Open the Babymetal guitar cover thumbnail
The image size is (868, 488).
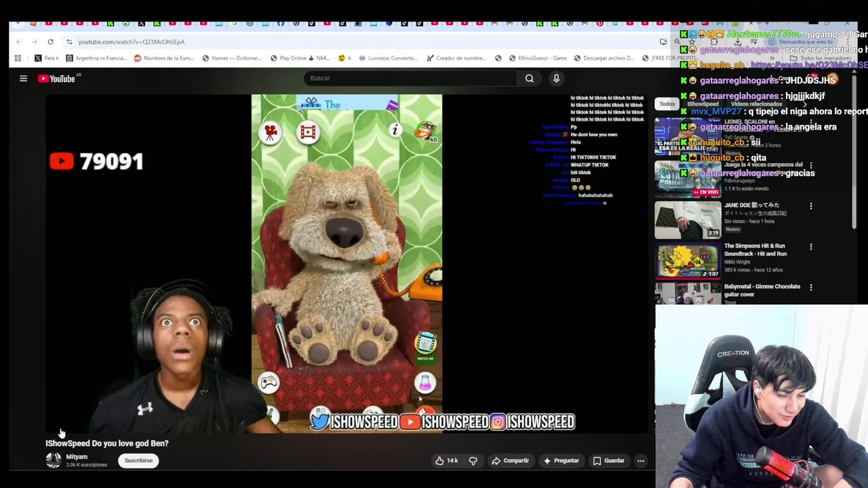[x=688, y=293]
